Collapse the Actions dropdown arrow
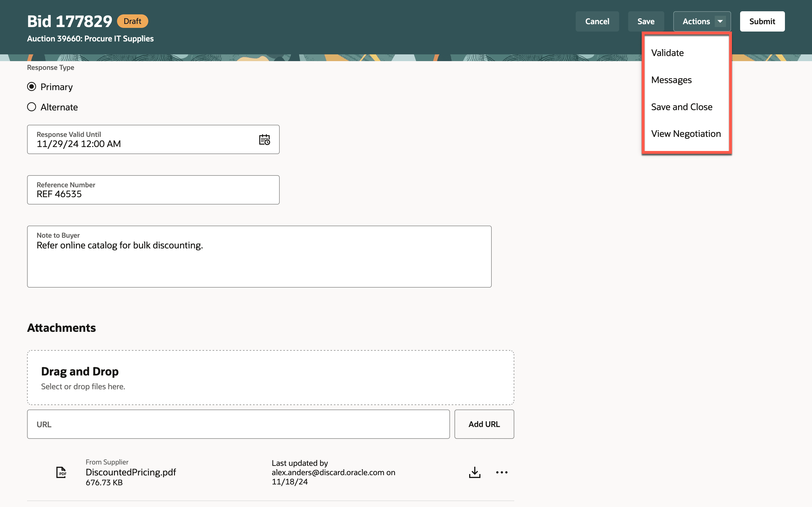 pyautogui.click(x=720, y=21)
